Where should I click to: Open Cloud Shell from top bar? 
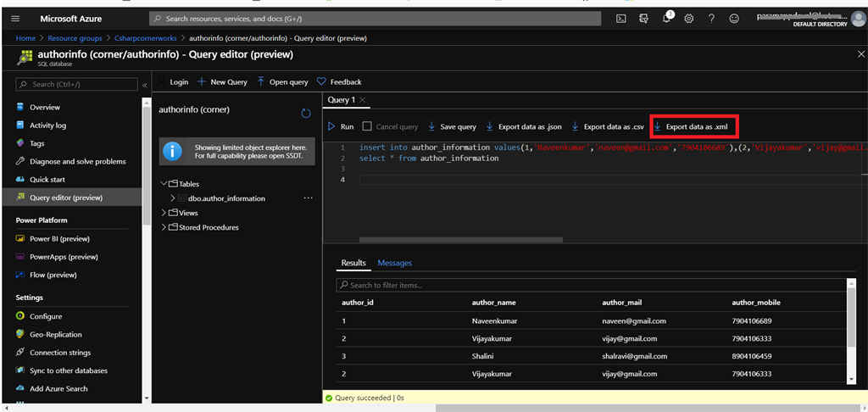point(621,19)
